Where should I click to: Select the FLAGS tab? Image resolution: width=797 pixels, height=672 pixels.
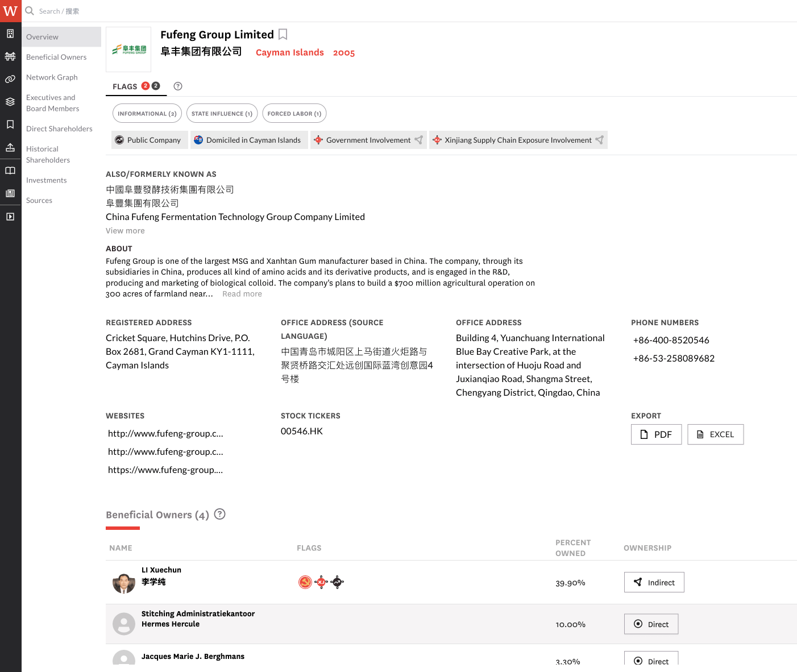[136, 86]
